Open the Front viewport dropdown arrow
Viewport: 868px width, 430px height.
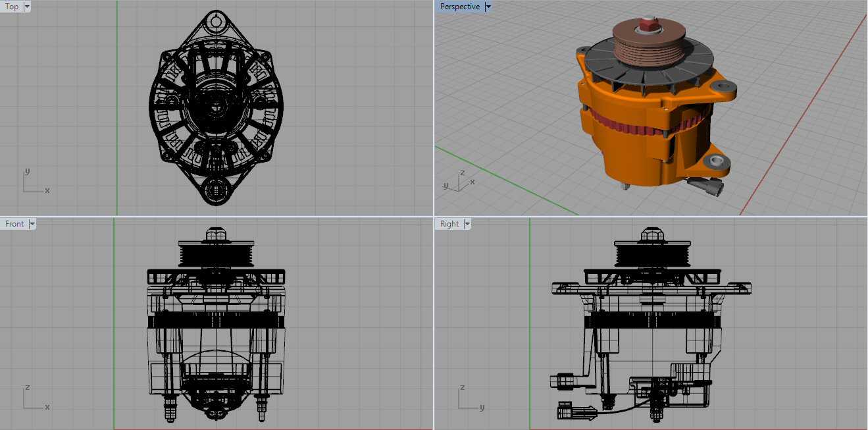pos(32,224)
